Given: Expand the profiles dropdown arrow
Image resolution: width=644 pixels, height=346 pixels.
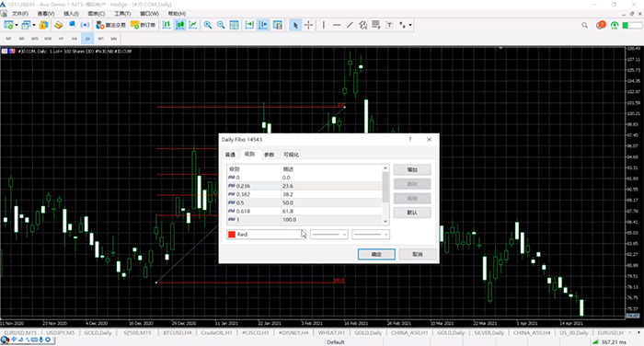Looking at the screenshot, I should pyautogui.click(x=34, y=25).
